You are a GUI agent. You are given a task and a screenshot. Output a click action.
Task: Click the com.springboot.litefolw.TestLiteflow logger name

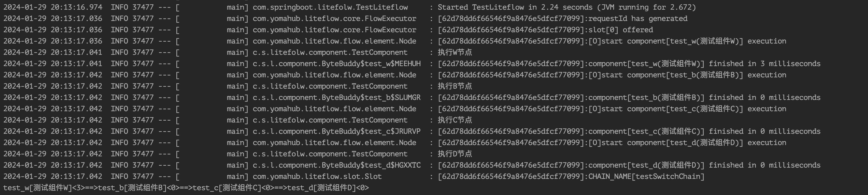[x=330, y=8]
